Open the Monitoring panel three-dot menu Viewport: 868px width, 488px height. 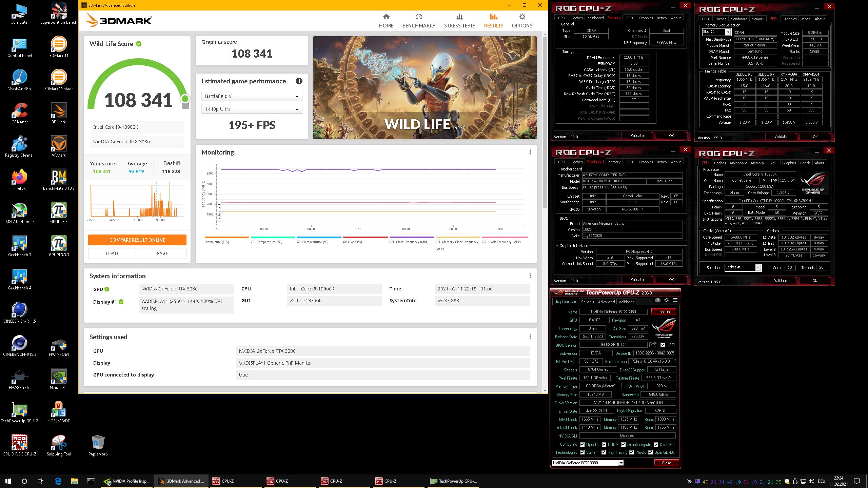pyautogui.click(x=530, y=152)
